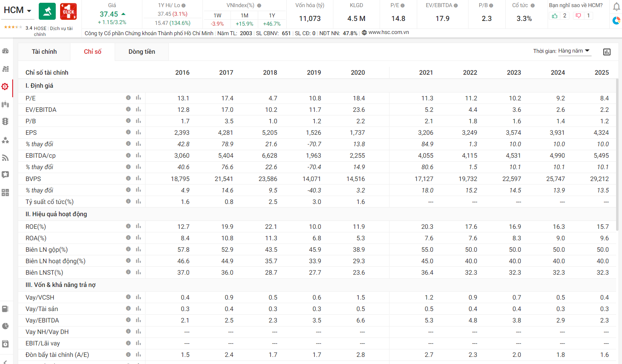Vote thumbs up for HCM
Viewport: 622px width, 364px height.
point(555,16)
